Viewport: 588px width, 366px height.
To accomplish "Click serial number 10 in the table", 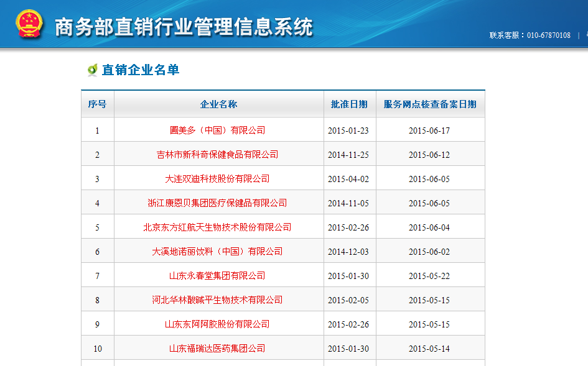I will [x=98, y=349].
